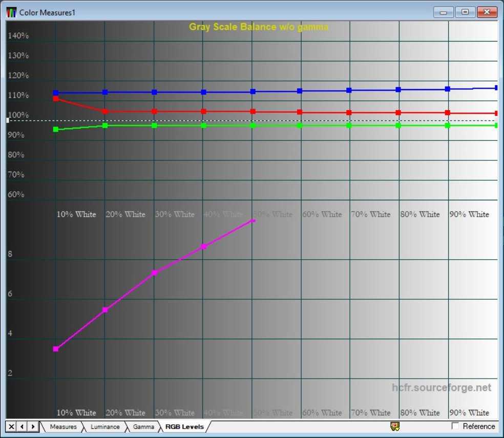Click the X button beside the tab arrows

(12, 426)
